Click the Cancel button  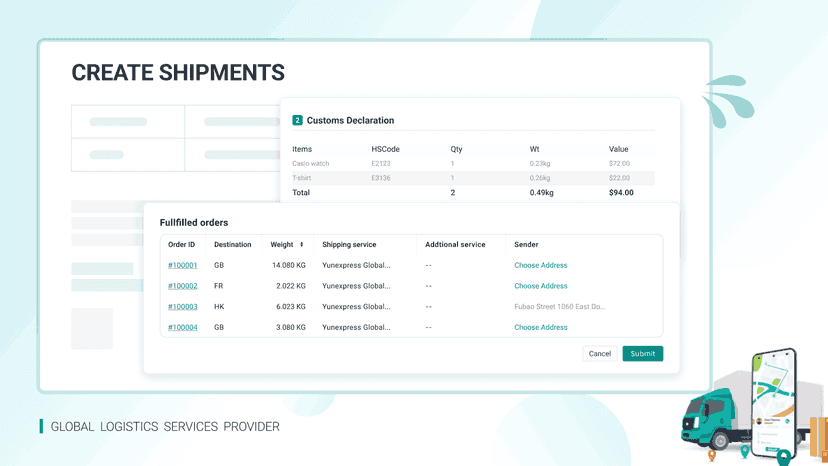600,353
